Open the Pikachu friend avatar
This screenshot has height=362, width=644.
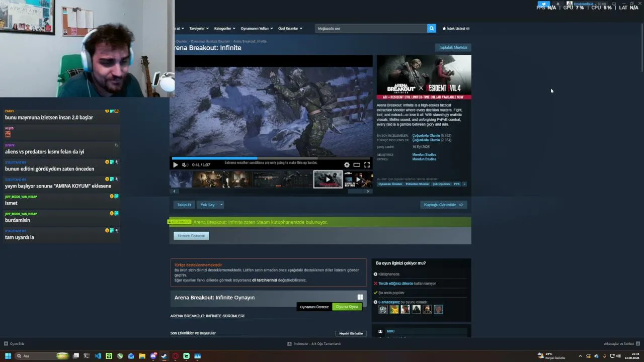pos(394,309)
